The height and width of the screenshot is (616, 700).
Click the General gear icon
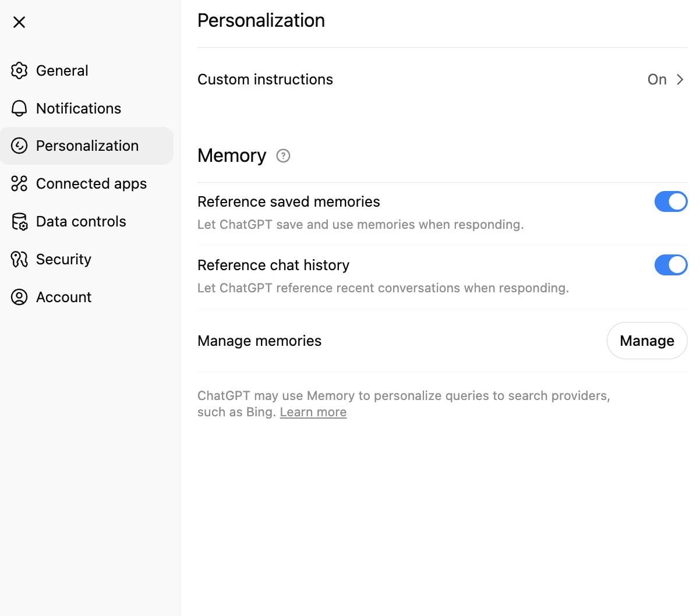[x=19, y=70]
